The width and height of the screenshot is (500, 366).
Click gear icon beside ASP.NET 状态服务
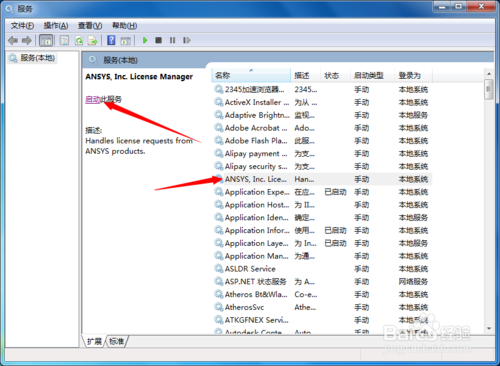(219, 281)
